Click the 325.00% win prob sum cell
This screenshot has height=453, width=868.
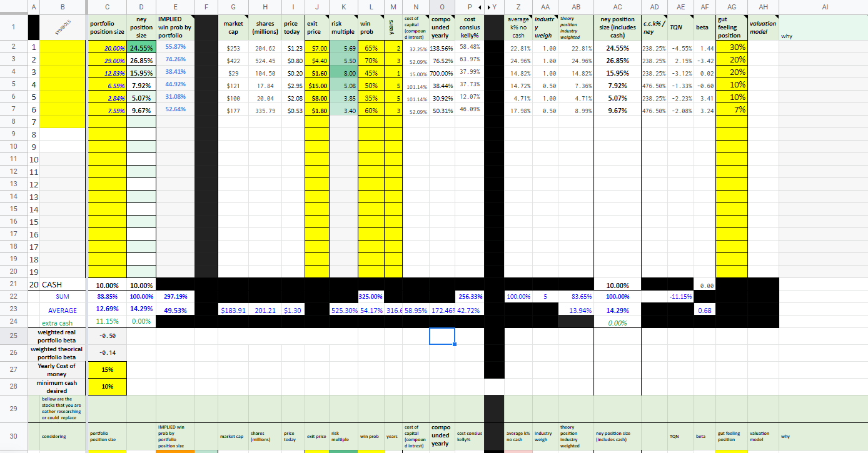coord(371,297)
